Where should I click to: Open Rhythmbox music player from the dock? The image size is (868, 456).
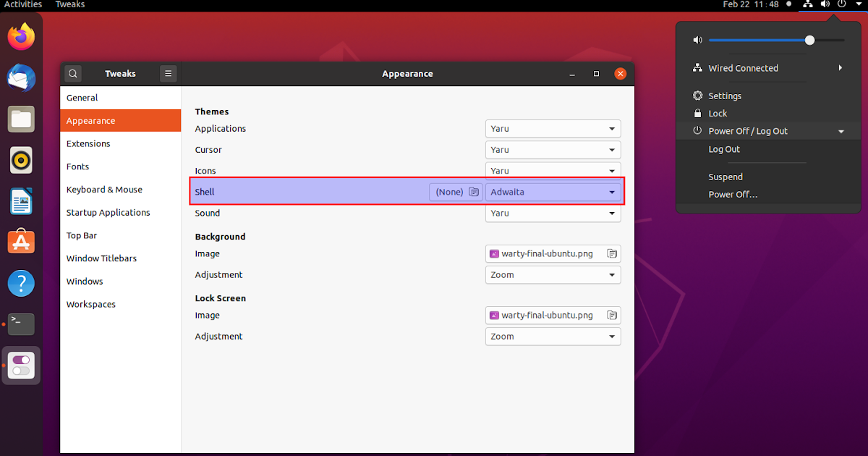pos(21,160)
